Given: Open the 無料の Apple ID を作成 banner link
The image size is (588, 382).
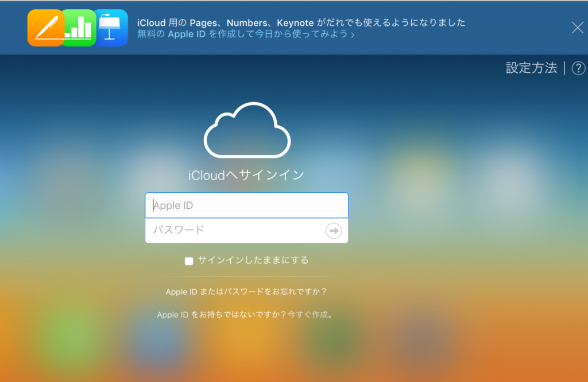Looking at the screenshot, I should (x=246, y=34).
